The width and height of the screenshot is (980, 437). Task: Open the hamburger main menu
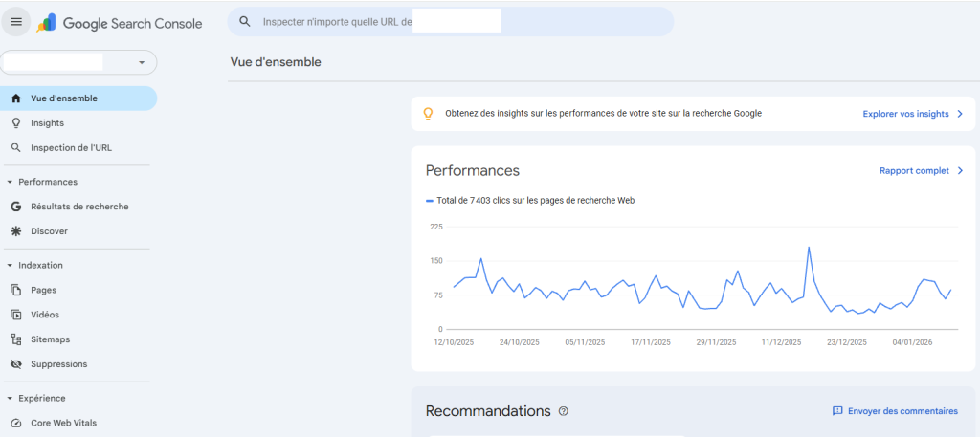pyautogui.click(x=16, y=22)
